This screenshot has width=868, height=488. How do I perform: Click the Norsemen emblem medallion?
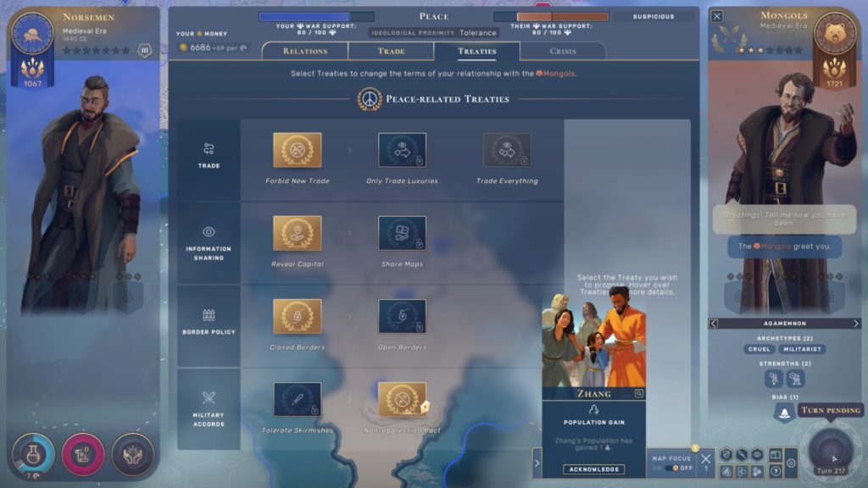tap(32, 33)
